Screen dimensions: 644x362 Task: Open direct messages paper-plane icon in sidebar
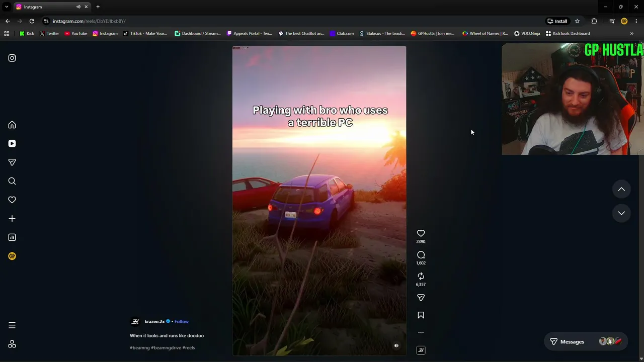(12, 162)
